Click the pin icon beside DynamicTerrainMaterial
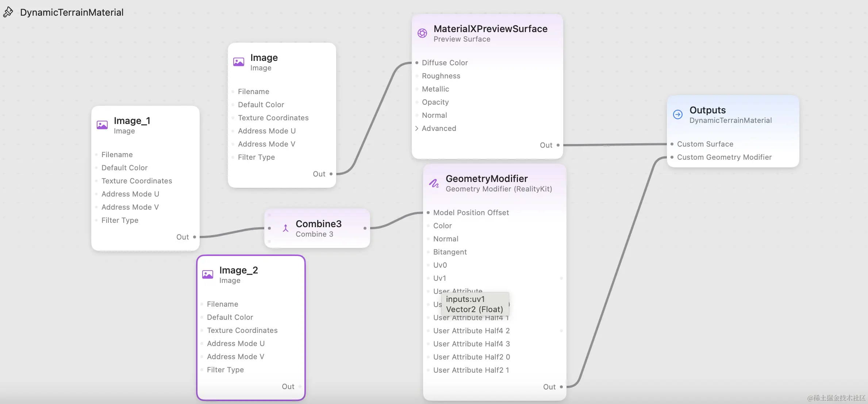Viewport: 868px width, 404px height. pos(8,12)
